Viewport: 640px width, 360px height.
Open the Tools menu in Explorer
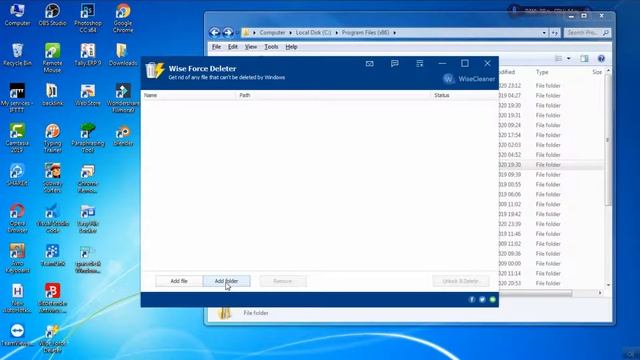[271, 47]
